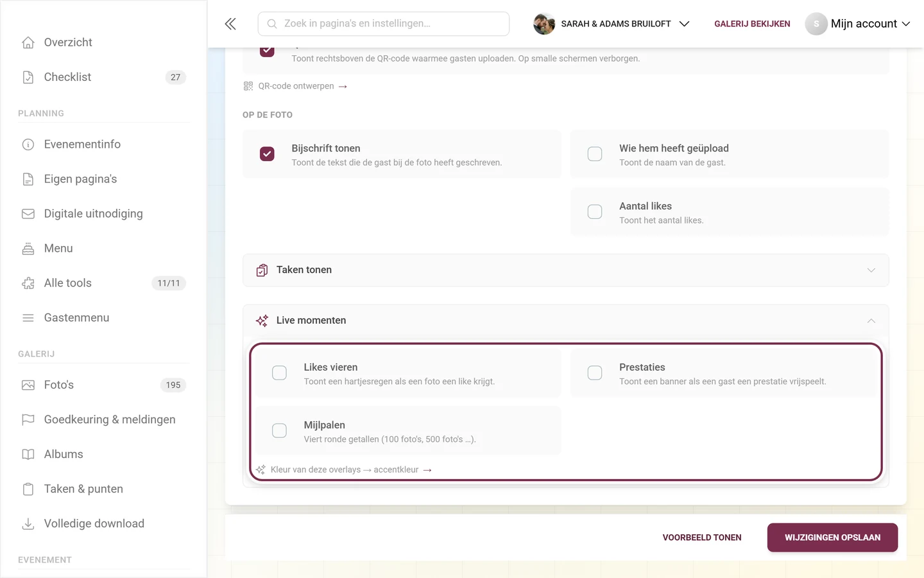Click the QR-code icon beside QR-code ontwerpen
This screenshot has width=924, height=578.
point(248,86)
